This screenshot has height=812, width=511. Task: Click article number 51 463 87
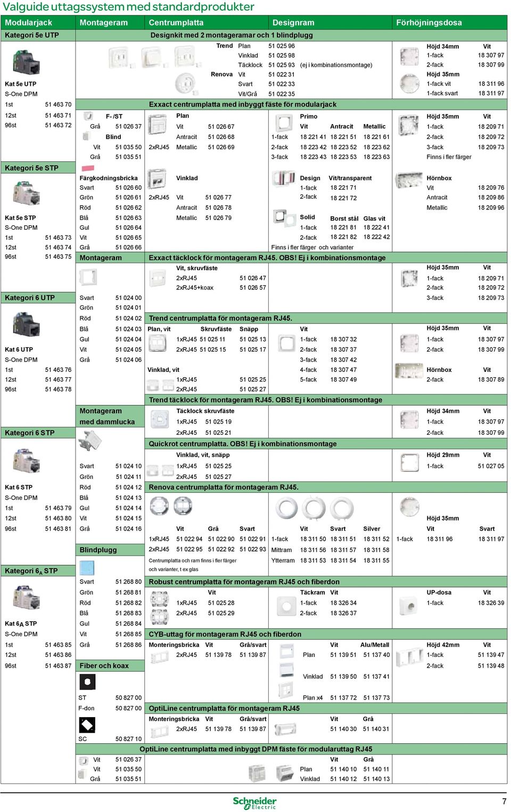[58, 665]
